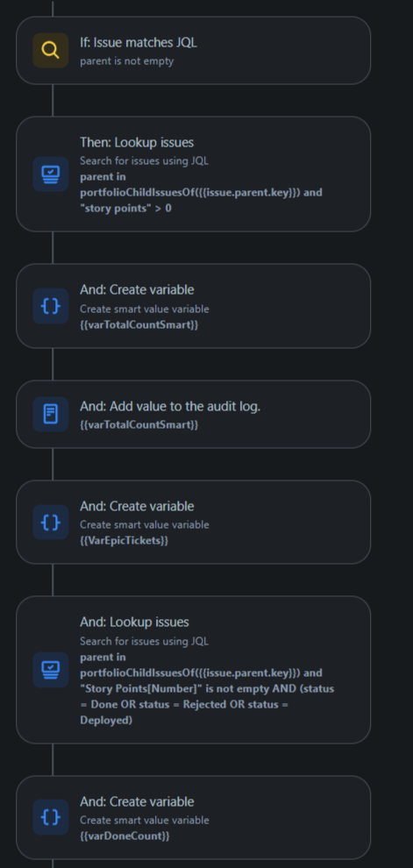
Task: Select the {{varTotalCountSmart}} Create variable card
Action: click(x=193, y=306)
